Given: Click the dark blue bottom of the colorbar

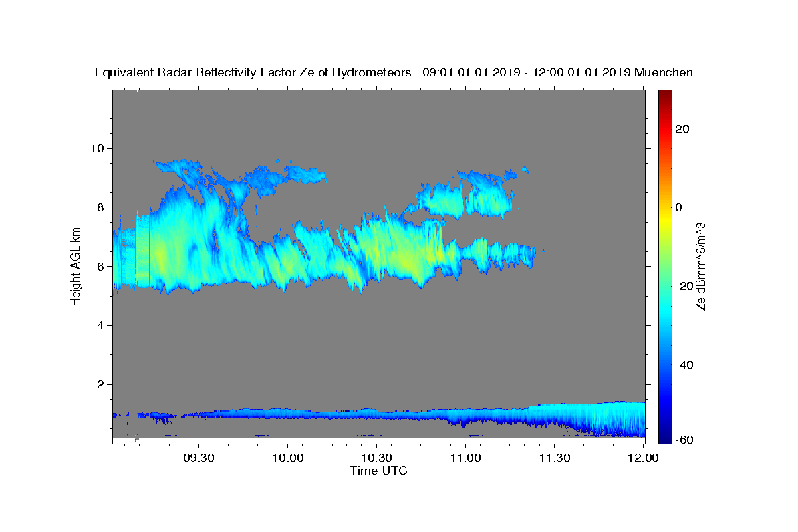Looking at the screenshot, I should [665, 436].
